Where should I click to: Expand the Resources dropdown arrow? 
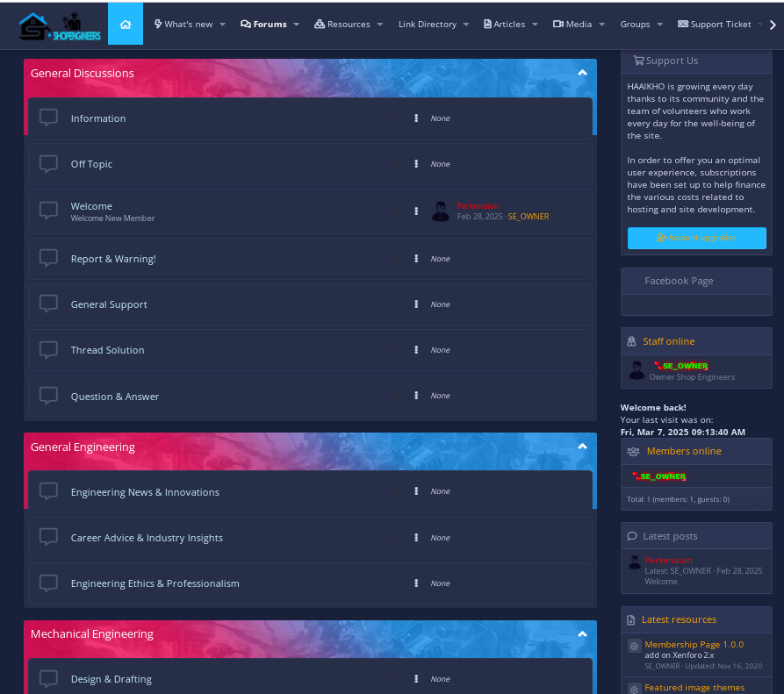[380, 25]
